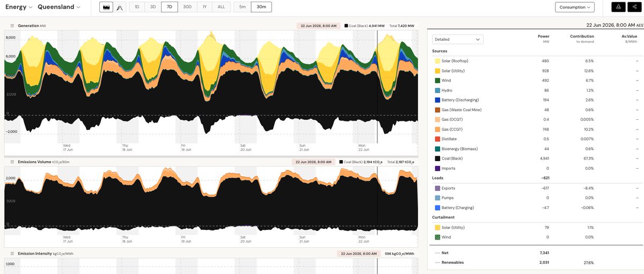Open the Emissions Volume chart options icon
The image size is (644, 274).
coord(12,162)
